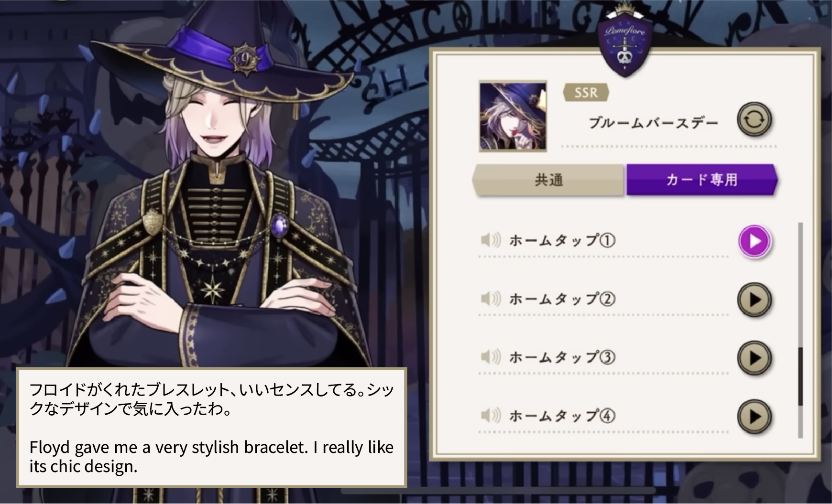Viewport: 832px width, 504px height.
Task: Click the ブルームバースデー card title
Action: point(653,123)
